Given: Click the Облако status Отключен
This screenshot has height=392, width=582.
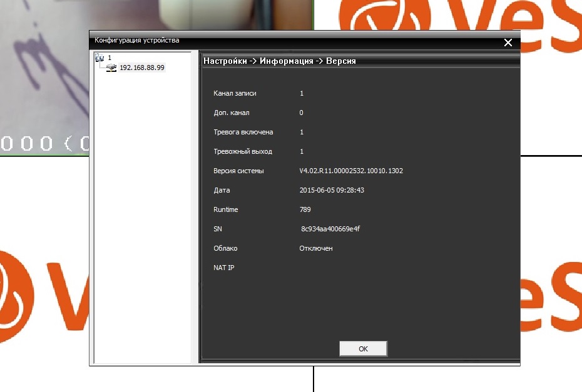Looking at the screenshot, I should coord(316,248).
